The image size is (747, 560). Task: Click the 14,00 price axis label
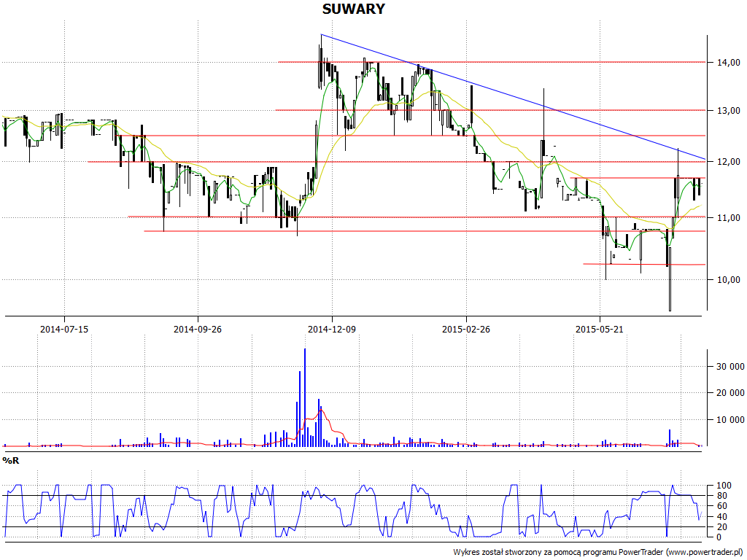click(729, 63)
